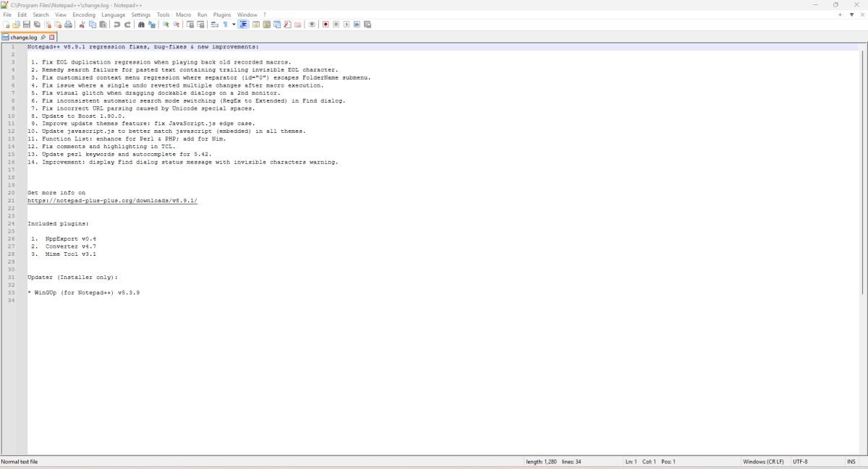868x469 pixels.
Task: Click Save Current Recorded Macro icon
Action: [x=367, y=24]
